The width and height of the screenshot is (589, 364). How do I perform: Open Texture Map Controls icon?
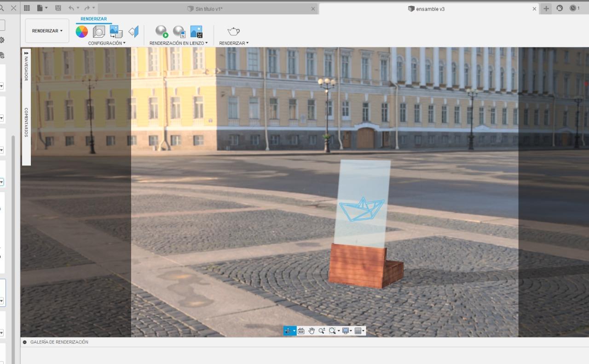pos(133,31)
